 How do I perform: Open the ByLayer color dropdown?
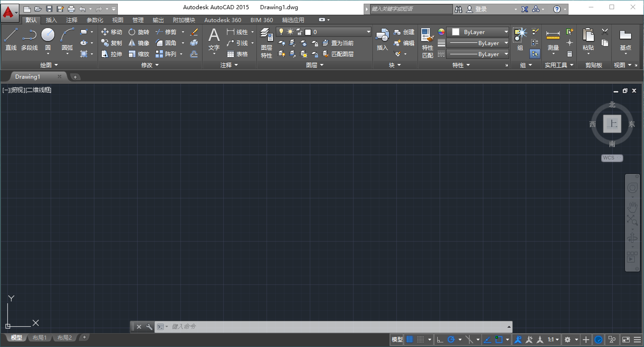click(x=506, y=32)
